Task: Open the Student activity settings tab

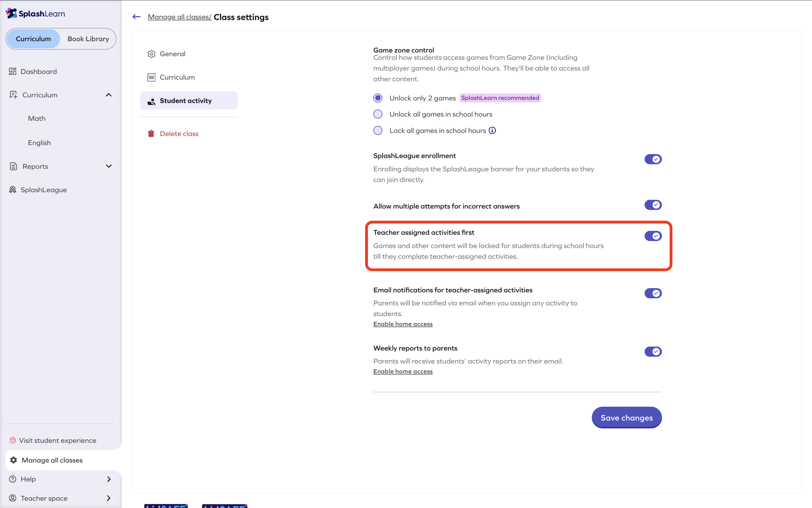Action: click(189, 101)
